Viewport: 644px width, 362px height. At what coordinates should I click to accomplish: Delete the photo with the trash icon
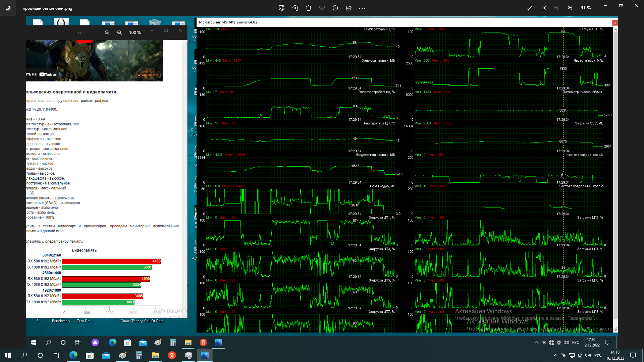pos(309,8)
